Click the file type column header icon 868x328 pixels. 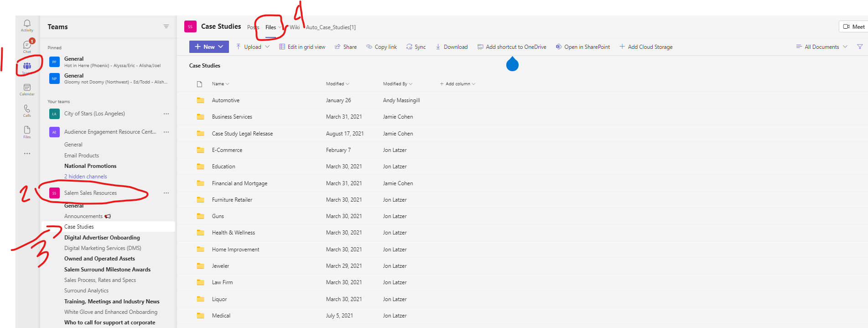(199, 84)
